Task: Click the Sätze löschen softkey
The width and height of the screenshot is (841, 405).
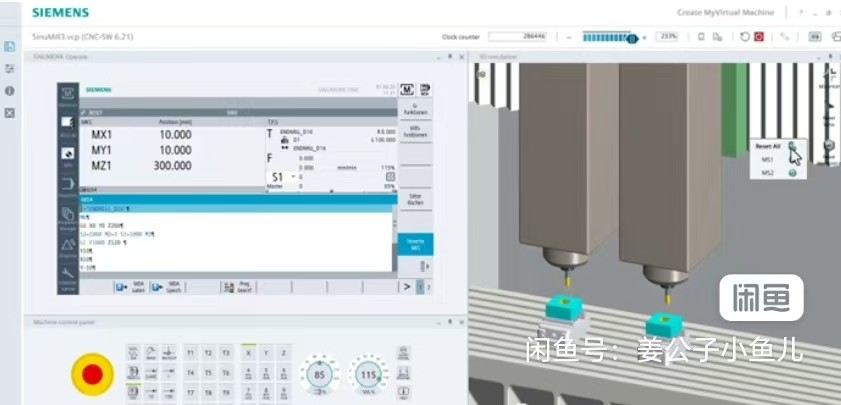Action: coord(415,200)
